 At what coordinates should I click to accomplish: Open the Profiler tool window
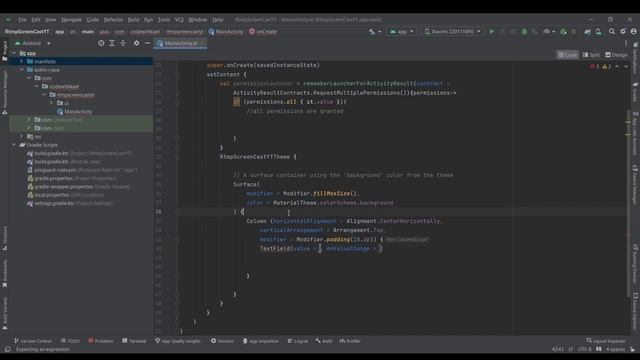click(x=350, y=341)
